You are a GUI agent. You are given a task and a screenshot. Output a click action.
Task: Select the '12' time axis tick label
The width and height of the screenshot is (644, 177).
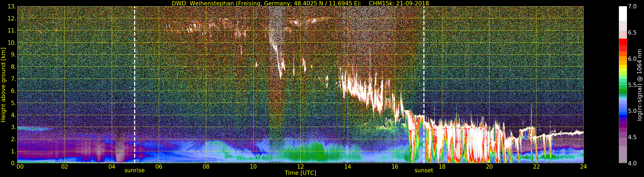point(300,167)
